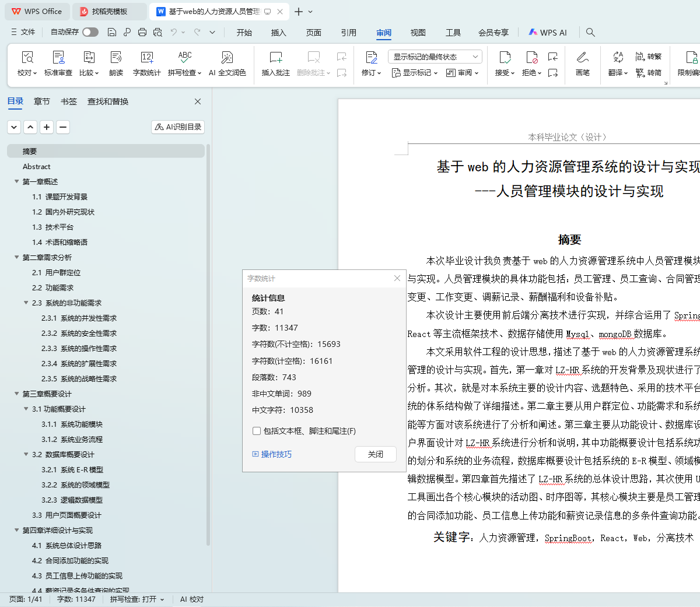Select the 画笔 pen tool
The width and height of the screenshot is (700, 607).
[x=582, y=63]
